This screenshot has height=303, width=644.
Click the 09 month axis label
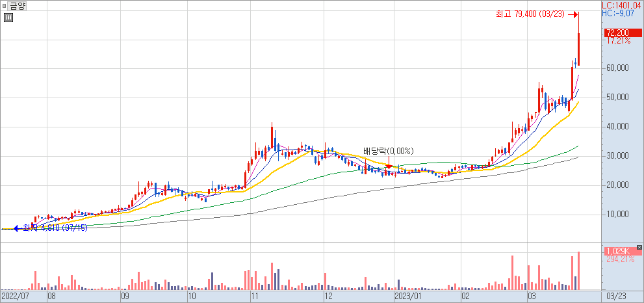[x=125, y=296]
